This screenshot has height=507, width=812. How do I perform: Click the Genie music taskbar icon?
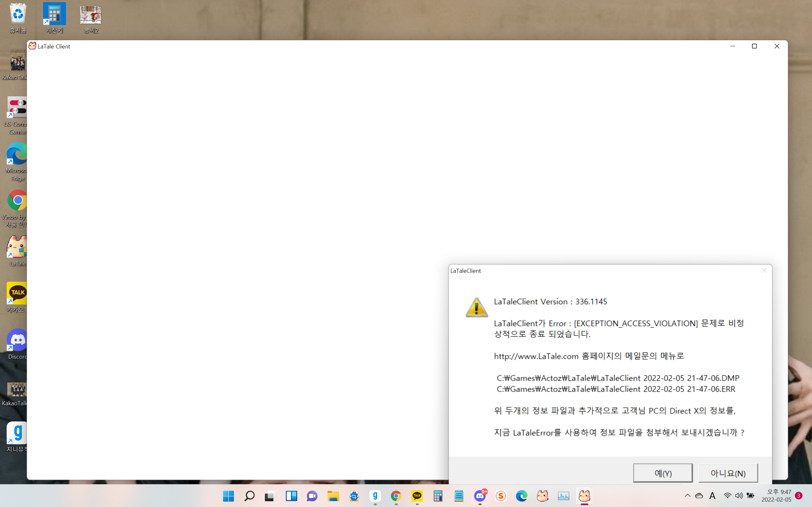pos(375,496)
